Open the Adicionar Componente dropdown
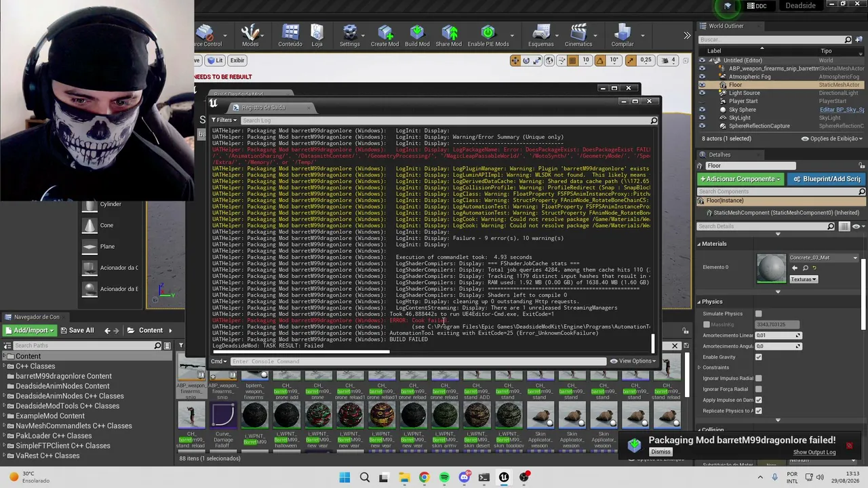This screenshot has width=868, height=488. click(741, 179)
